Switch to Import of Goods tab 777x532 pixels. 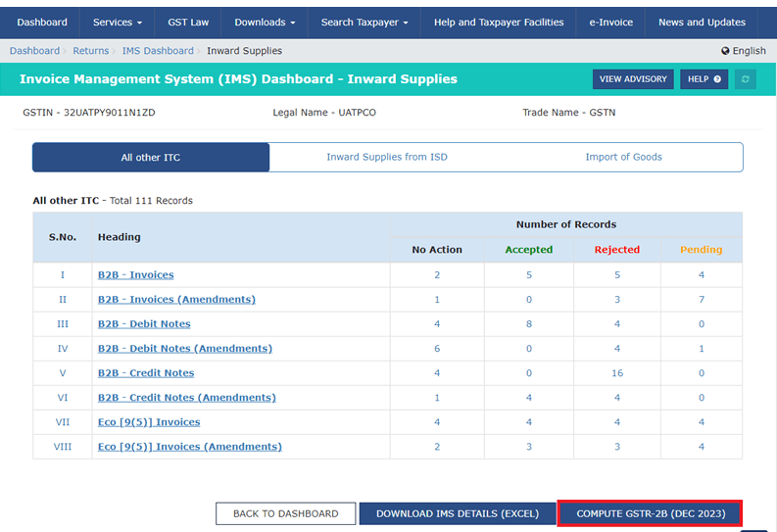(623, 157)
